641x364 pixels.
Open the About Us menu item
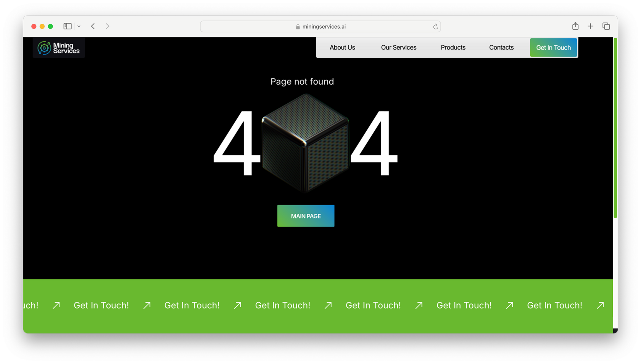(342, 48)
